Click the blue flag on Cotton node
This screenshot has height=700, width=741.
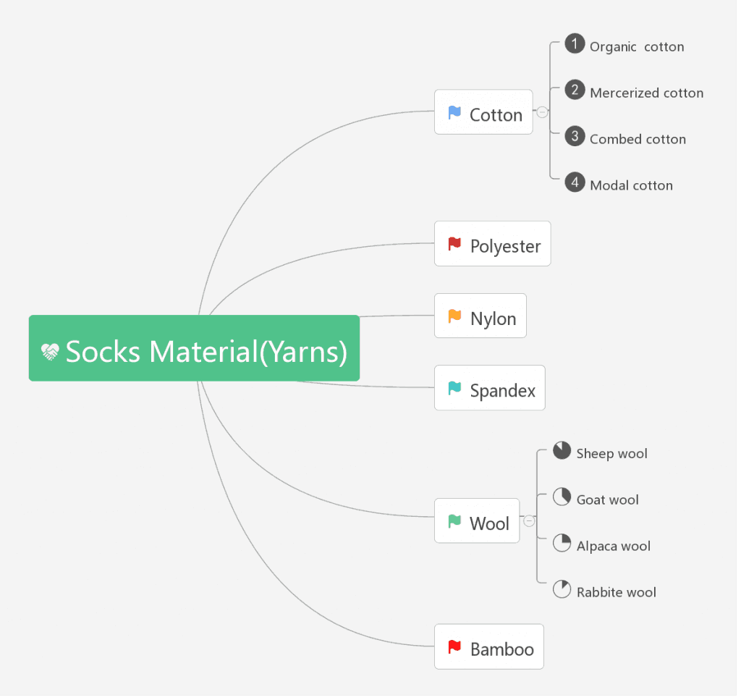pyautogui.click(x=454, y=113)
